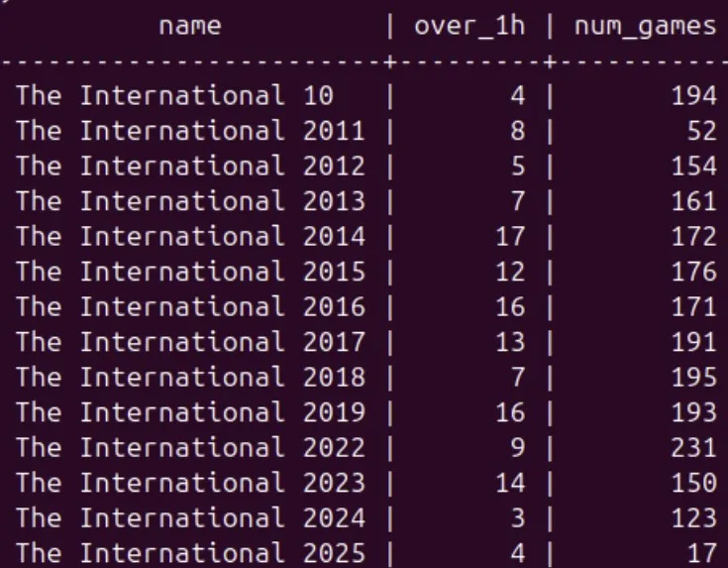This screenshot has height=568, width=728.
Task: Click over_1h value 7 for International 2013
Action: (518, 201)
